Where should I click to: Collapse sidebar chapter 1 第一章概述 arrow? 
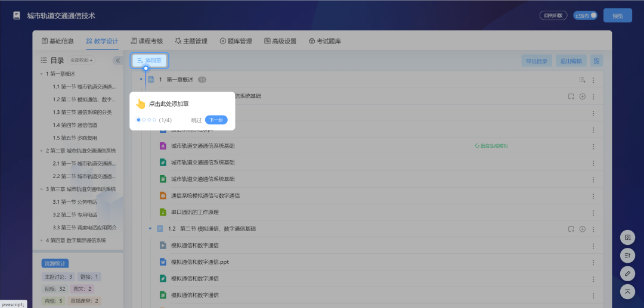42,74
